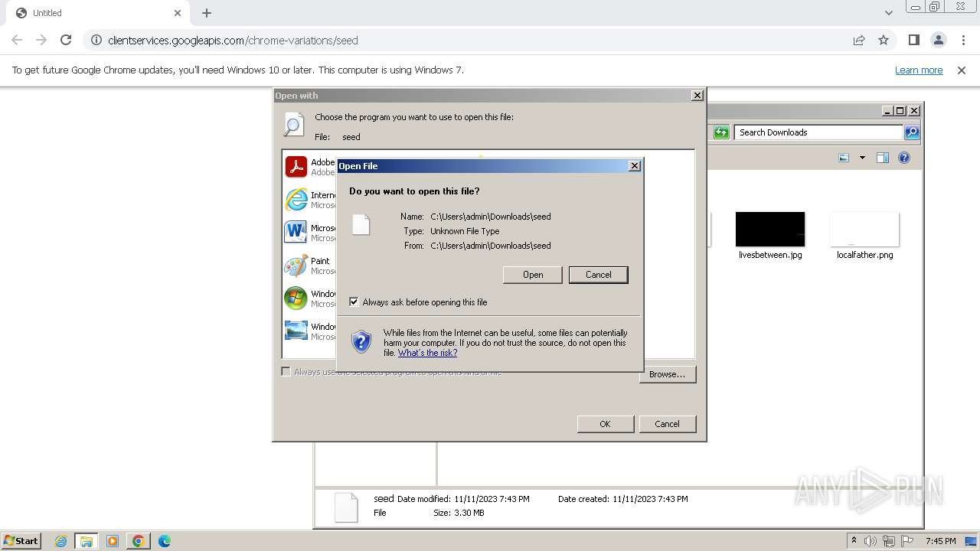
Task: Click Action Center flag in system tray
Action: point(907,541)
